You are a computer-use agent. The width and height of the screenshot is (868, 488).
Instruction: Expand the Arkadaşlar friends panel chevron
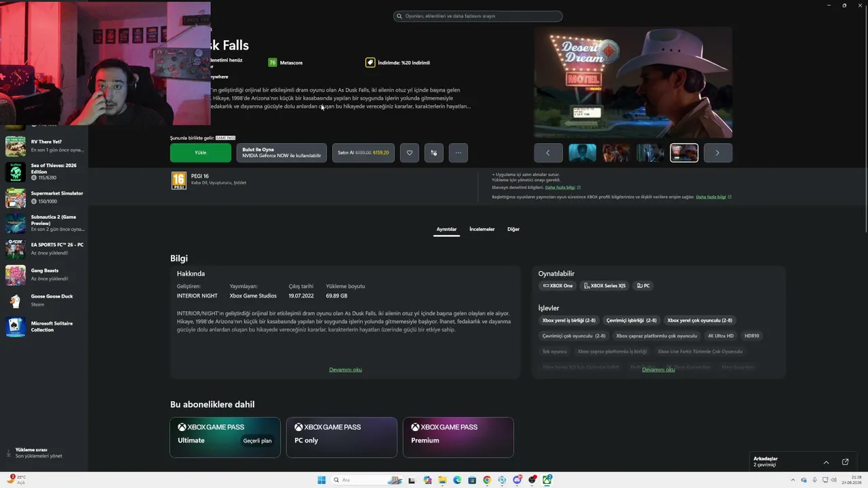point(826,462)
